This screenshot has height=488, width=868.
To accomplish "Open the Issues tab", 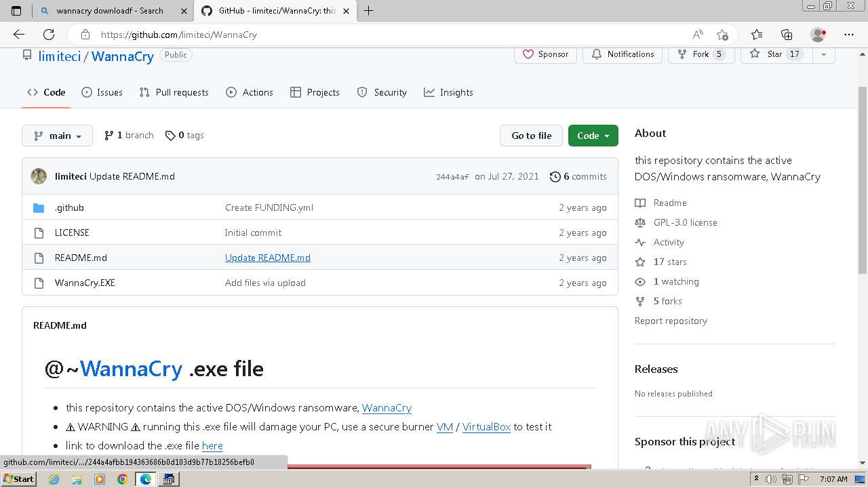I will pyautogui.click(x=102, y=92).
